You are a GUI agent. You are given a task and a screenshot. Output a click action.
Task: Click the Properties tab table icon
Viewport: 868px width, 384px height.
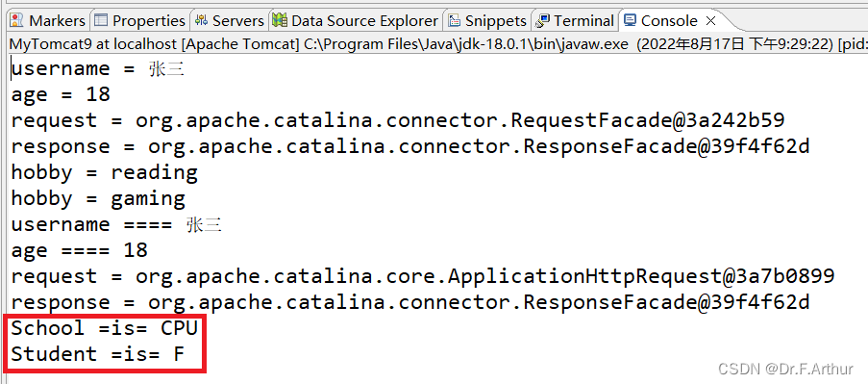pyautogui.click(x=100, y=20)
